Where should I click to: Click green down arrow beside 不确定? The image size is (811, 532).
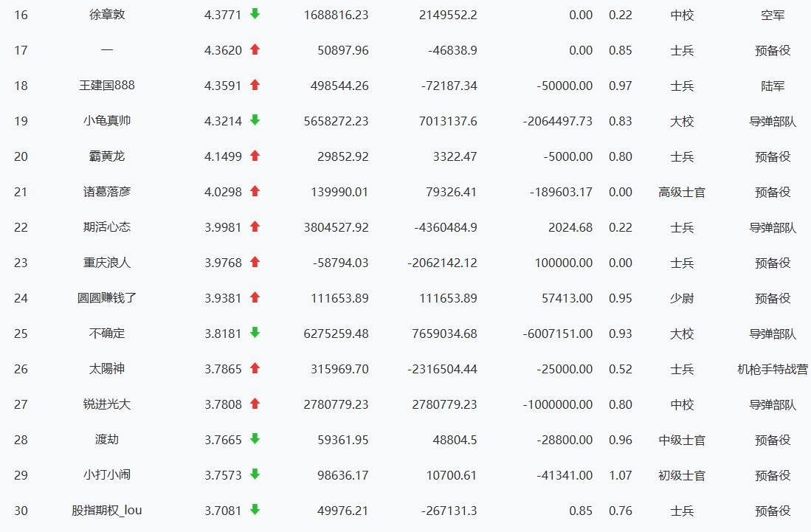tap(255, 333)
